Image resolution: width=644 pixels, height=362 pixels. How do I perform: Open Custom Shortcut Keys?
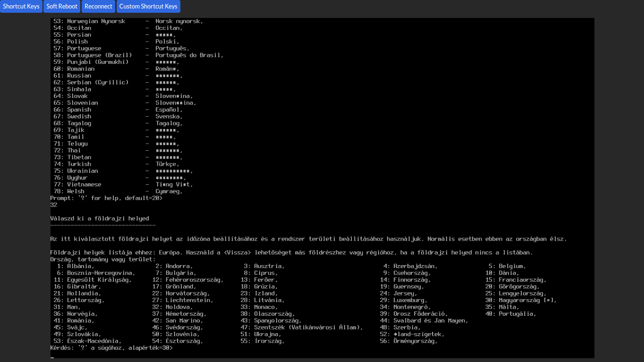tap(148, 7)
